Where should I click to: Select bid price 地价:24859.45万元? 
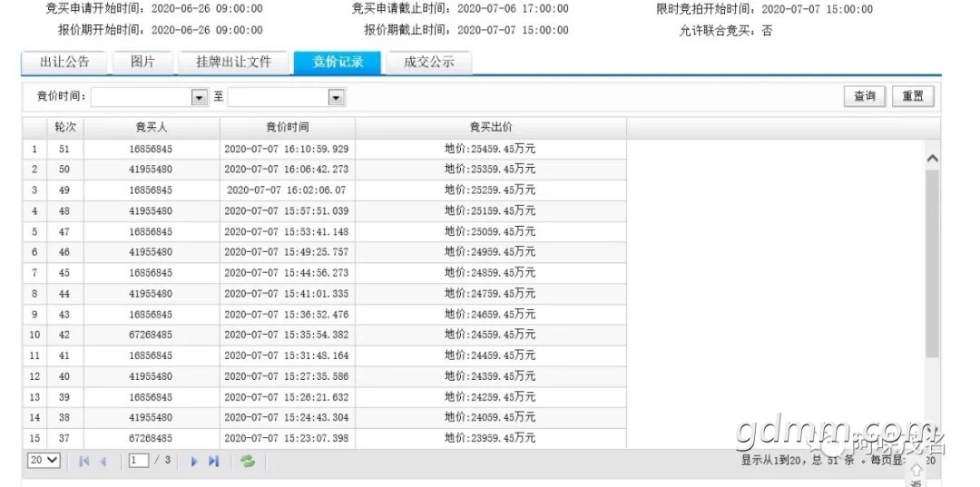490,273
